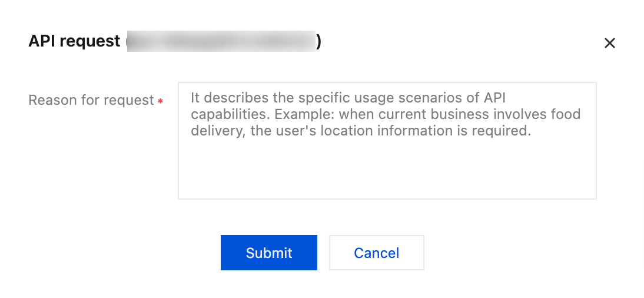Click the "API request" dialog title
This screenshot has height=298, width=644.
click(x=74, y=41)
